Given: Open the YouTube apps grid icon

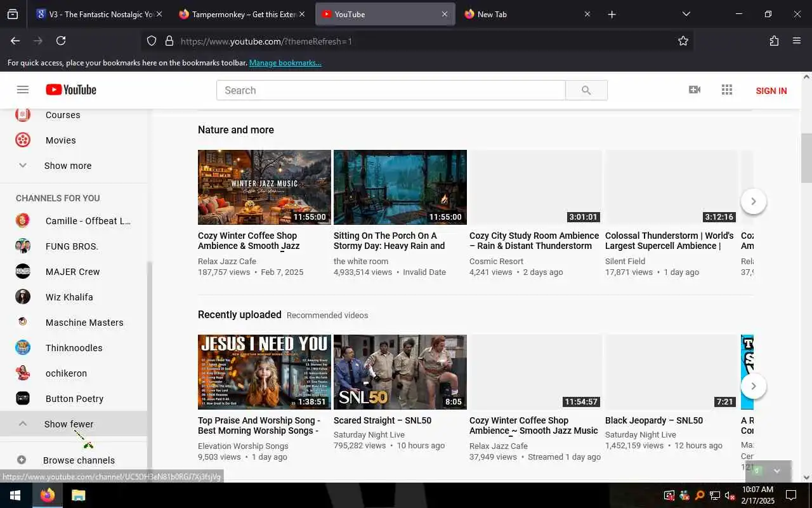Looking at the screenshot, I should pos(727,90).
